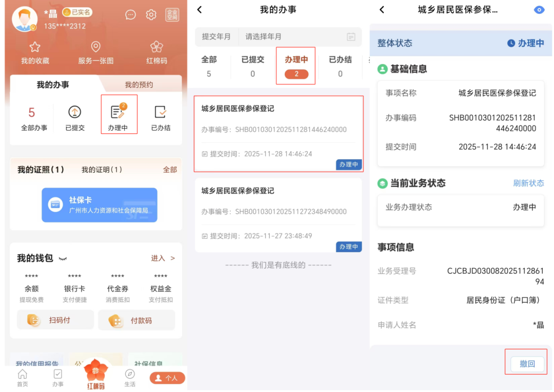
Task: Select the 已办结 filter tab
Action: click(340, 66)
